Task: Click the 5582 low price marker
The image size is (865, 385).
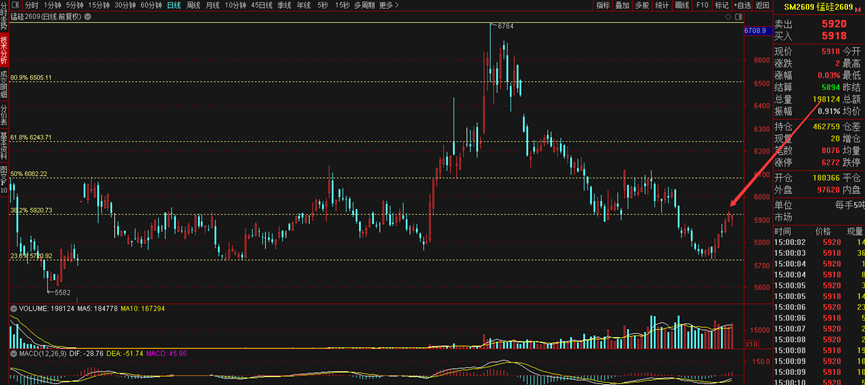Action: [62, 292]
